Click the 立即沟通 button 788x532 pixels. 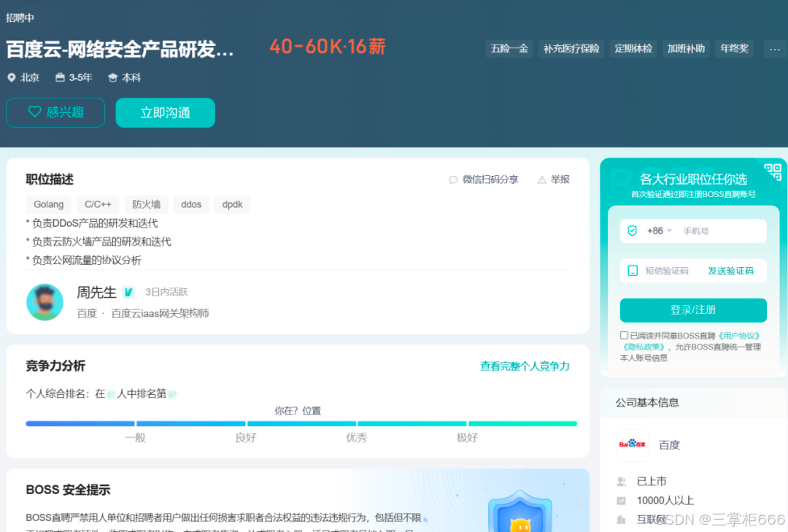click(x=166, y=112)
